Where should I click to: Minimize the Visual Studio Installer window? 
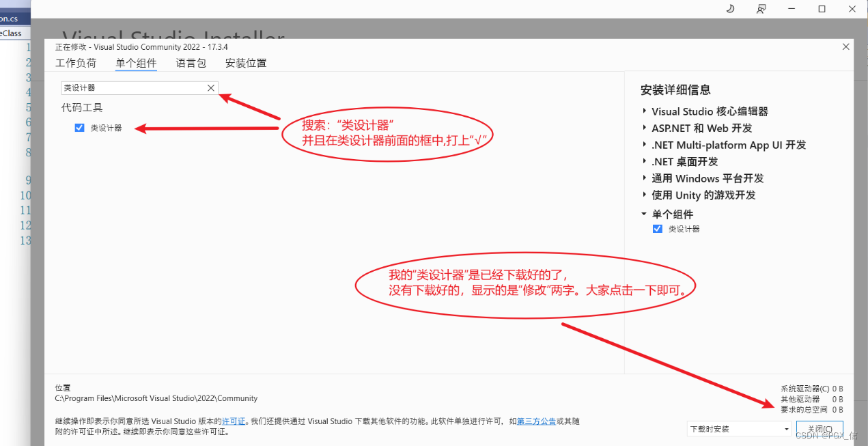point(792,9)
